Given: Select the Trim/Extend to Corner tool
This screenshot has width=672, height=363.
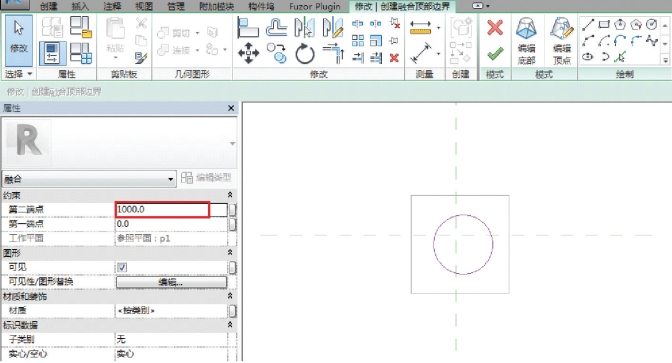Looking at the screenshot, I should point(333,54).
